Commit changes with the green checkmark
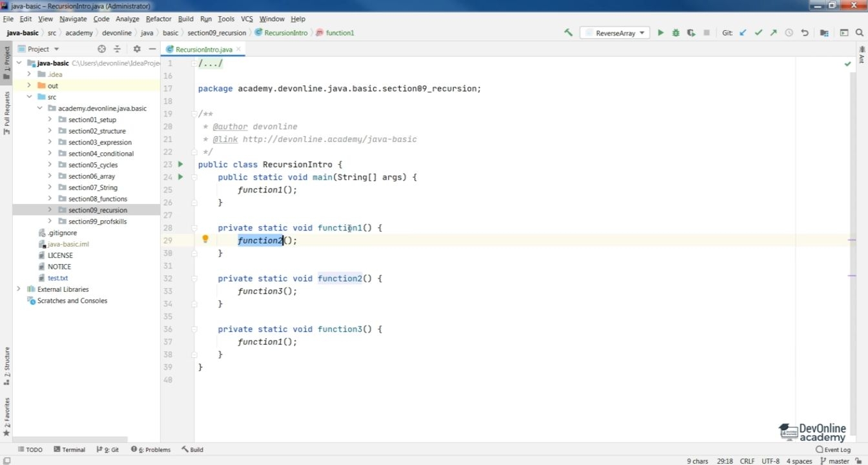868x465 pixels. tap(758, 32)
